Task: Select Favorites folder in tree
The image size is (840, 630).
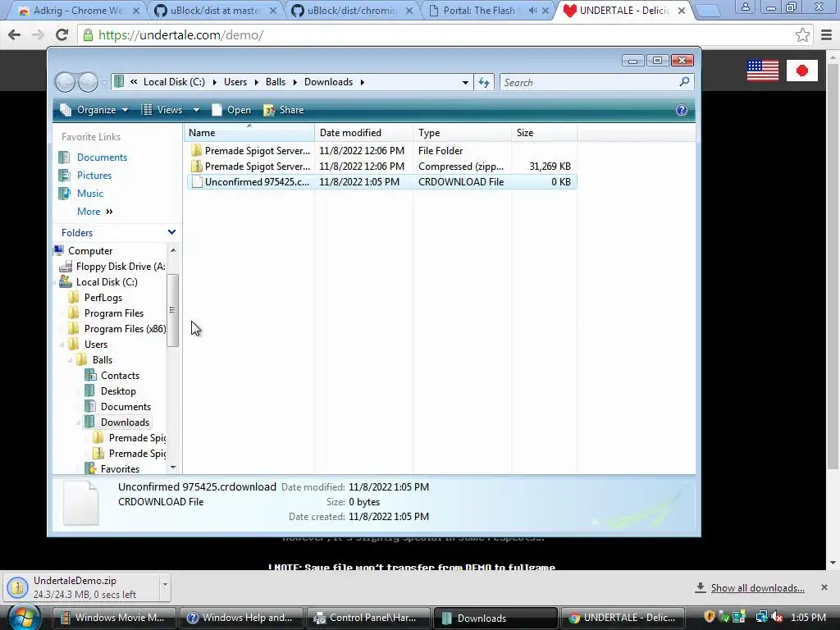Action: pyautogui.click(x=120, y=468)
